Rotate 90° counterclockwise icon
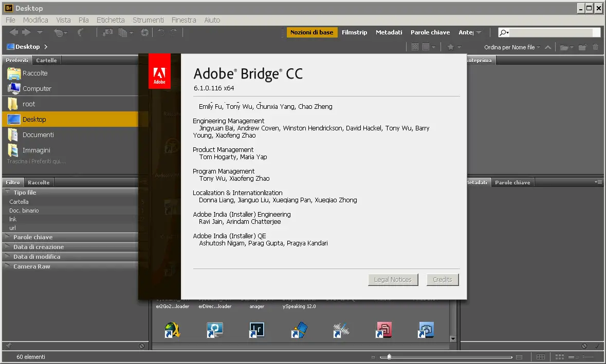This screenshot has height=364, width=606. [161, 33]
